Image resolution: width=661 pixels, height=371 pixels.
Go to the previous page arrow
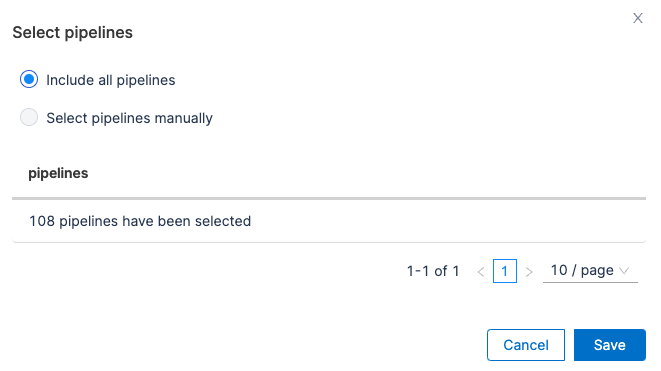point(481,272)
